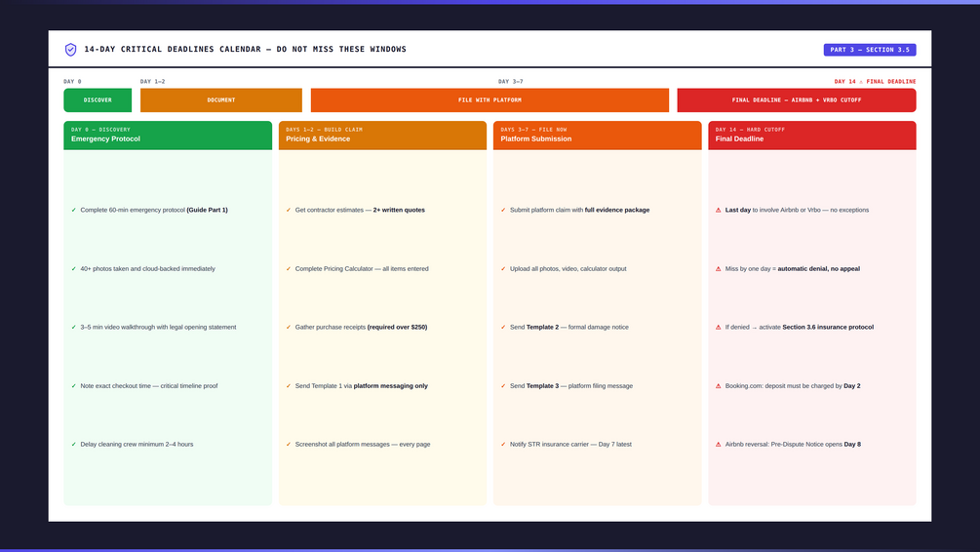Screen dimensions: 980x552
Task: Click the DAY 1–2 label above the timeline
Action: tap(152, 81)
